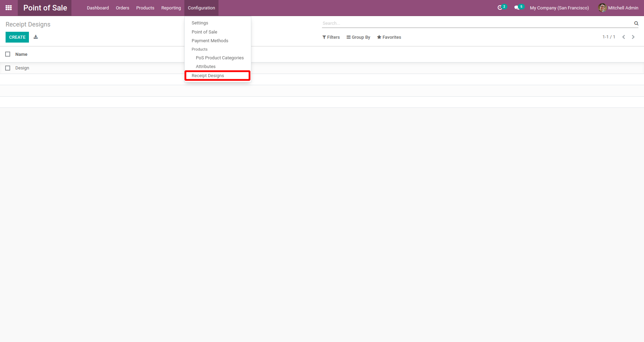Go to previous page arrow
The height and width of the screenshot is (342, 644).
coord(623,37)
